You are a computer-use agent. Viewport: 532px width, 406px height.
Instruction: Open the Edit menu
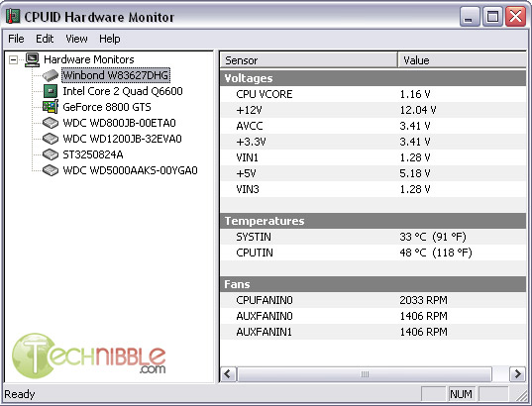pyautogui.click(x=45, y=39)
